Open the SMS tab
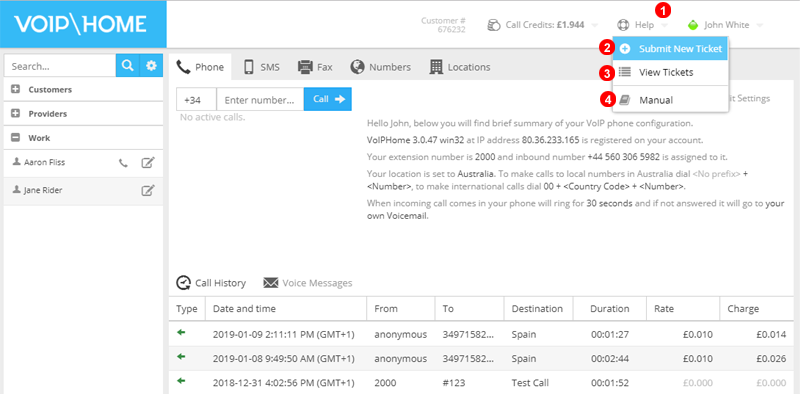Viewport: 800px width, 397px height. coord(262,67)
